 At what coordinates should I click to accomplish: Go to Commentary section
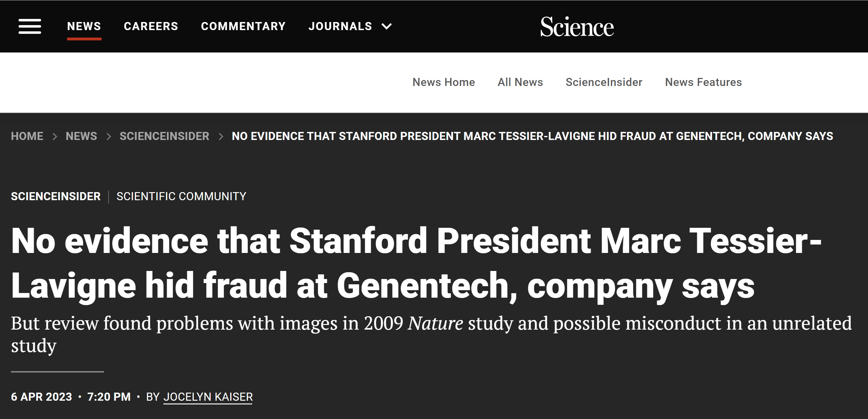[243, 26]
